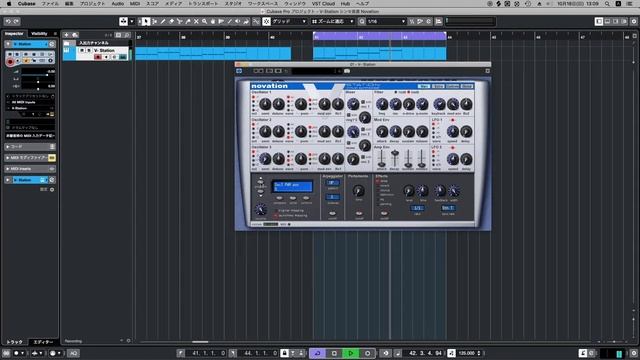Open the プロジェクト menu

tap(92, 3)
